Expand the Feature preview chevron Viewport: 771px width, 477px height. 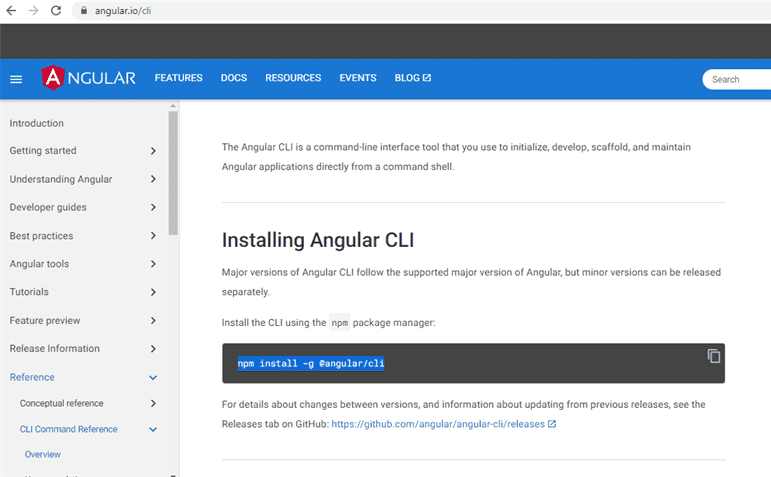click(153, 321)
